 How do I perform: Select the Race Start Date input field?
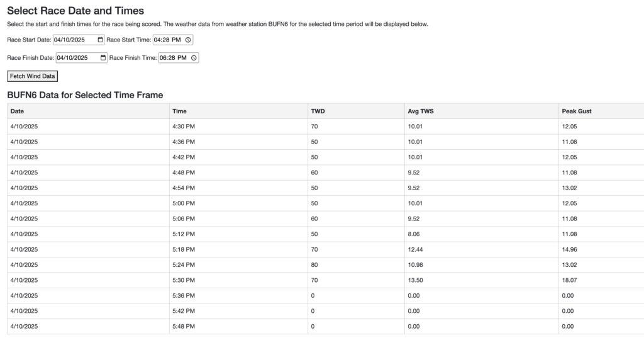79,40
